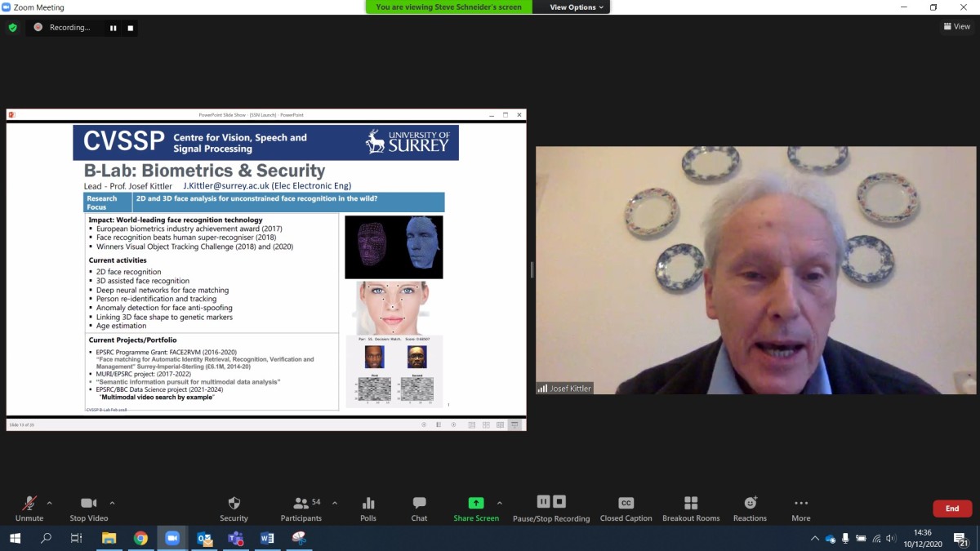Open the Security options icon
Screen dimensions: 980x551
(x=234, y=504)
